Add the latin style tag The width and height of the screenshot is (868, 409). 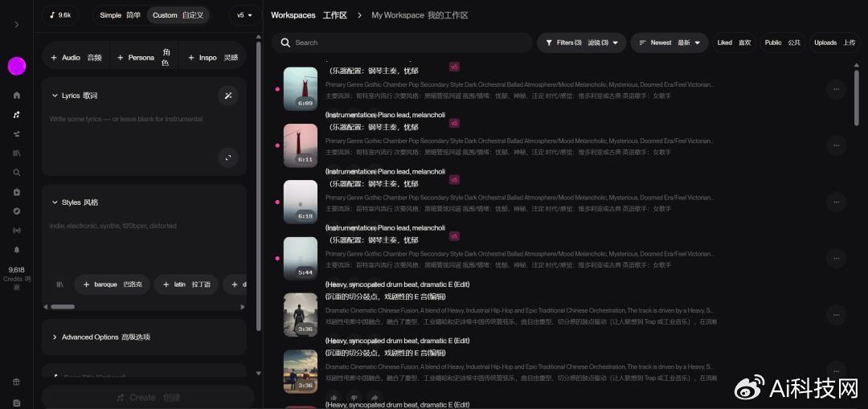[186, 284]
